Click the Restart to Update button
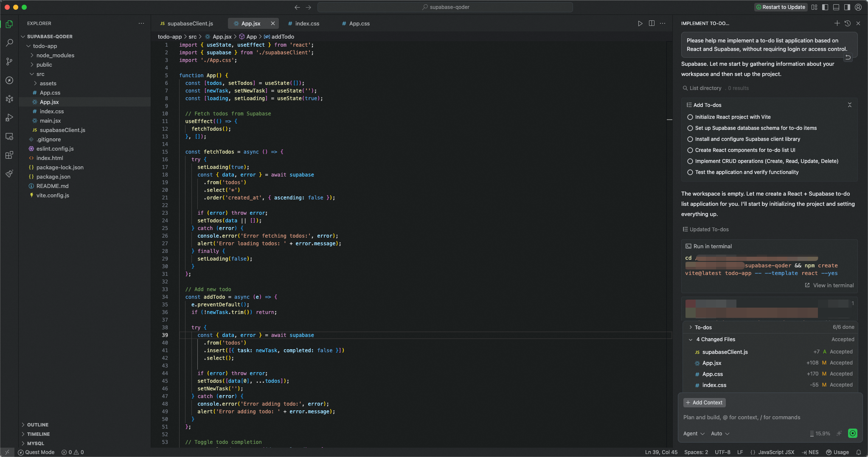This screenshot has width=868, height=457. pyautogui.click(x=780, y=7)
